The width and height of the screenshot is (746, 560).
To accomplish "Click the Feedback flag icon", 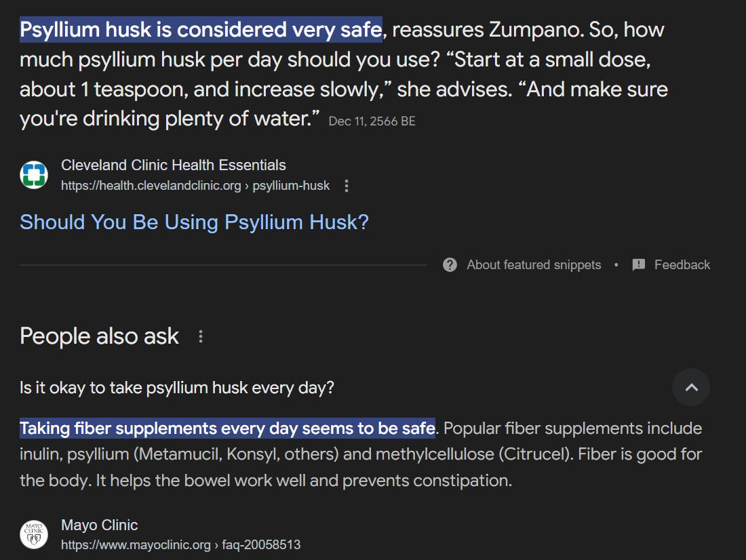I will tap(638, 264).
